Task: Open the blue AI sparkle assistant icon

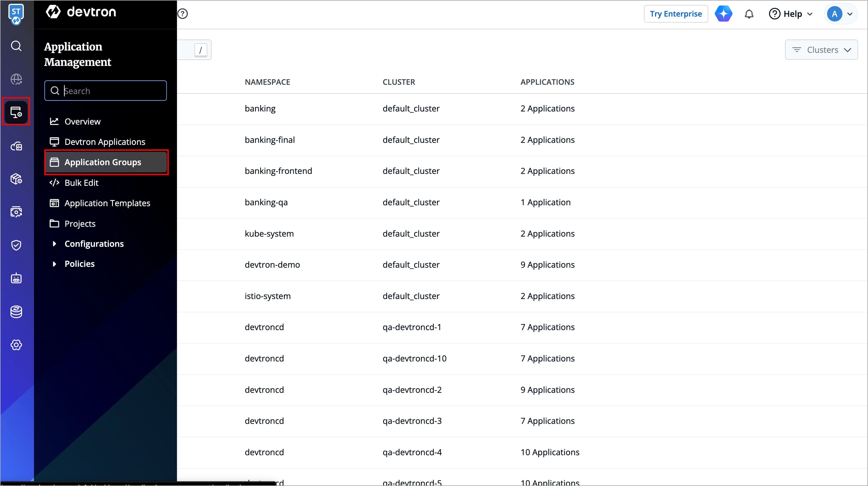Action: [x=723, y=14]
